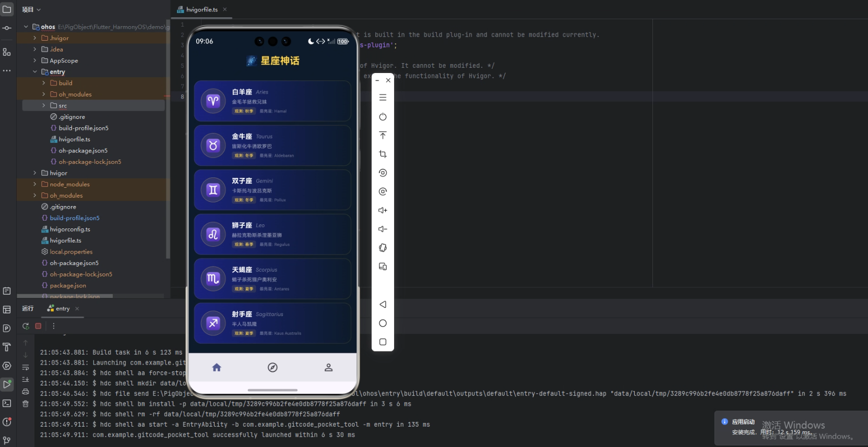Open the structure tool icon in left sidebar

(x=7, y=52)
